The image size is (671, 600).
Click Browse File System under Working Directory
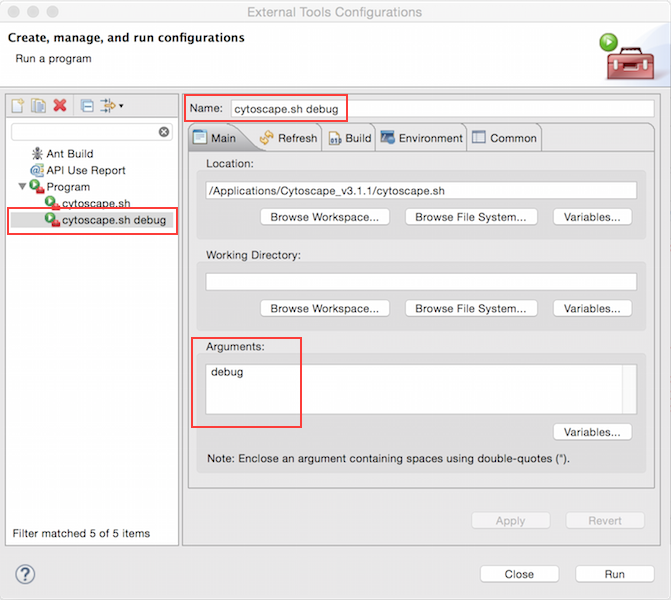(x=471, y=309)
